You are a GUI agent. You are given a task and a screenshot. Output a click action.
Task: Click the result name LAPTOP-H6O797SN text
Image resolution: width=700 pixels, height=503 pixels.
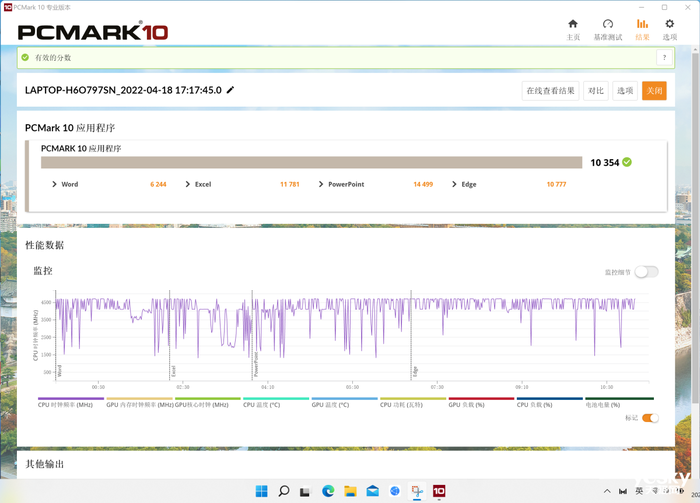pyautogui.click(x=123, y=90)
